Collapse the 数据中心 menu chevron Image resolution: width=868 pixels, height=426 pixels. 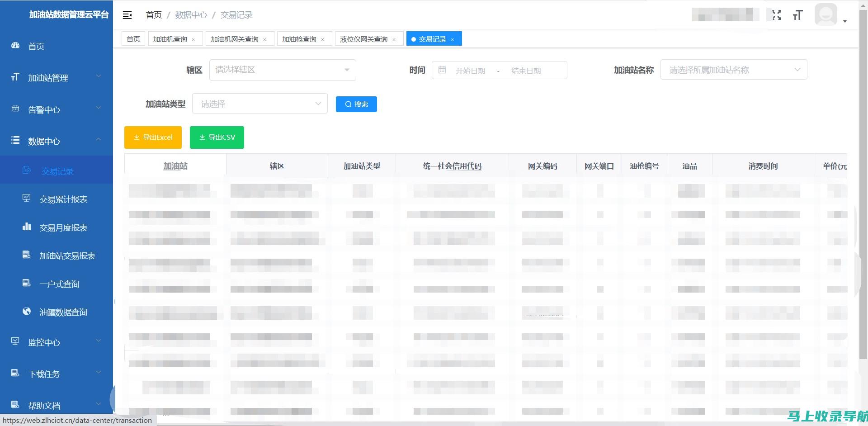point(99,139)
